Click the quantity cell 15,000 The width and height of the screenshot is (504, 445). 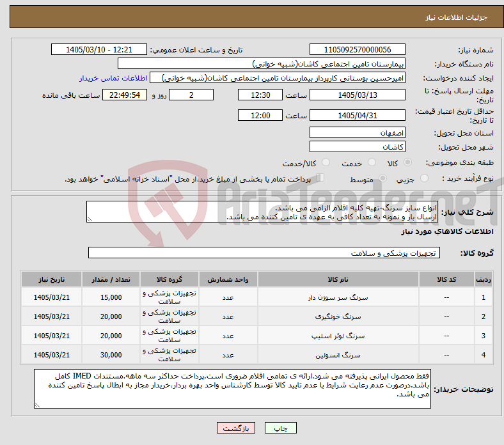111,297
